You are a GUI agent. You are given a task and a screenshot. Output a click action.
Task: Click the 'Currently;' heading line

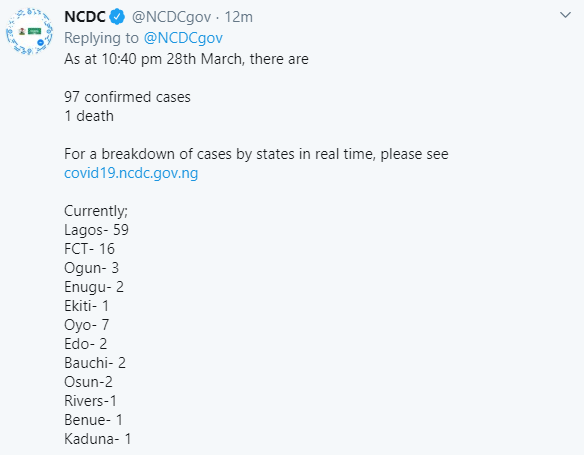pyautogui.click(x=96, y=211)
